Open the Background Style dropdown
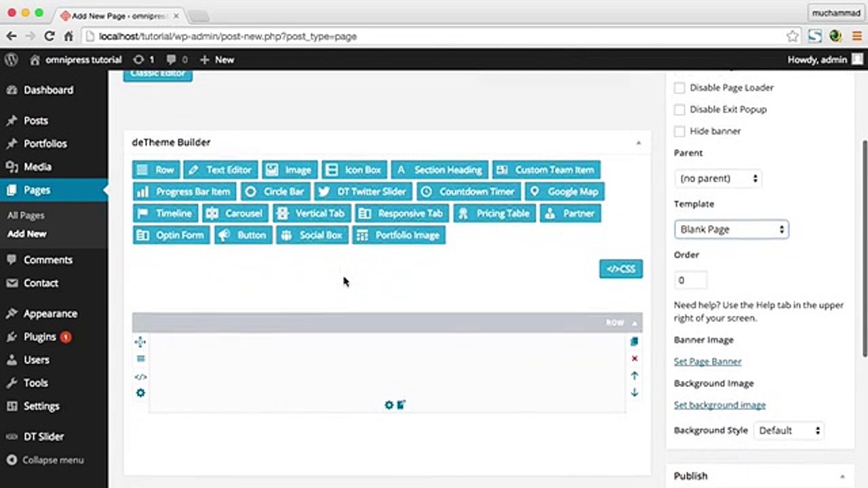 coord(789,430)
